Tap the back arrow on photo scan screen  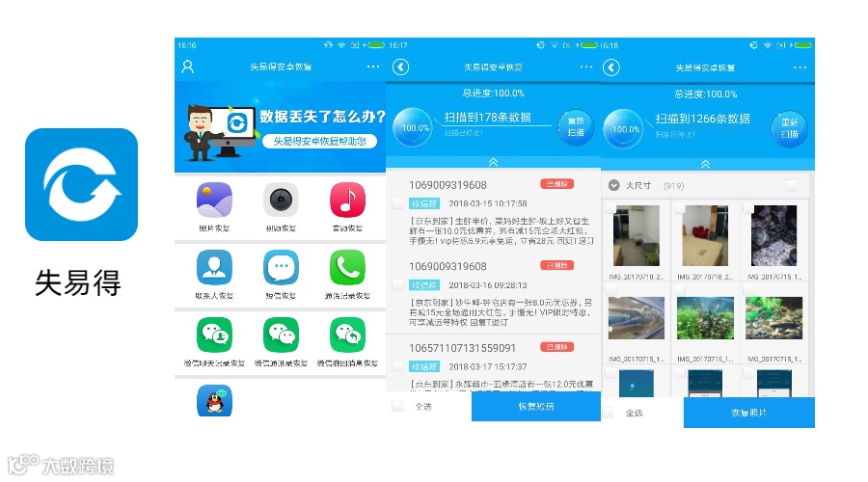(611, 68)
